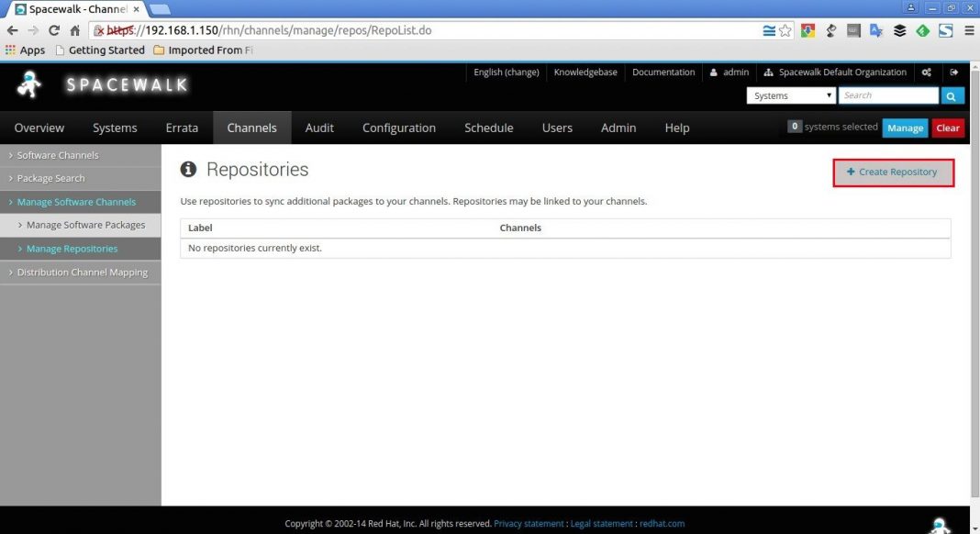This screenshot has width=980, height=534.
Task: Open the Admin menu item
Action: pos(618,128)
